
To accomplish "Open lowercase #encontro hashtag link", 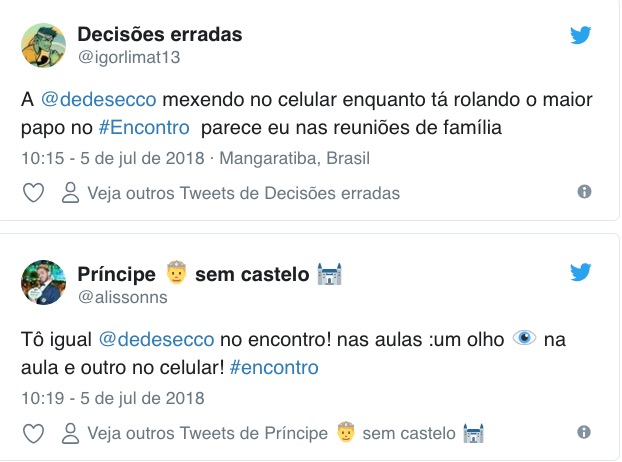I will tap(273, 367).
